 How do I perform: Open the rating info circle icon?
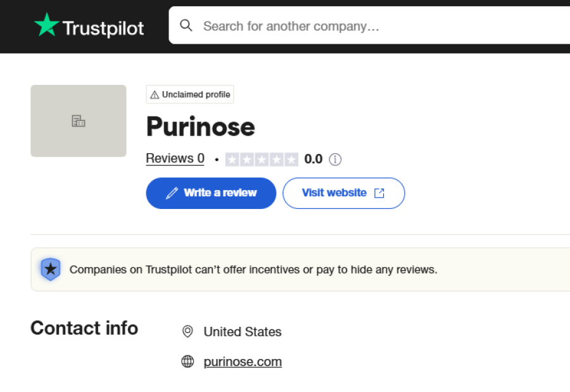point(335,160)
